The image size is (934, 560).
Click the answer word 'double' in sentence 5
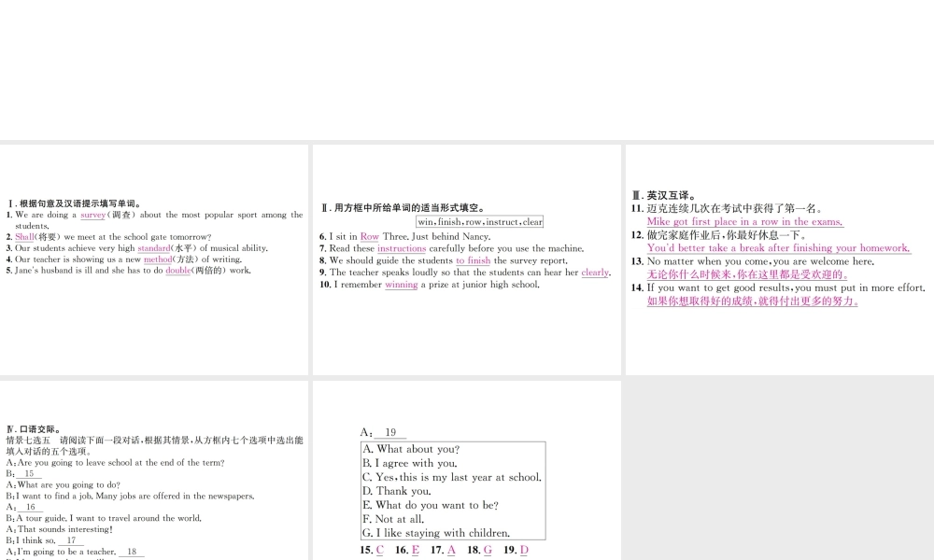point(177,270)
